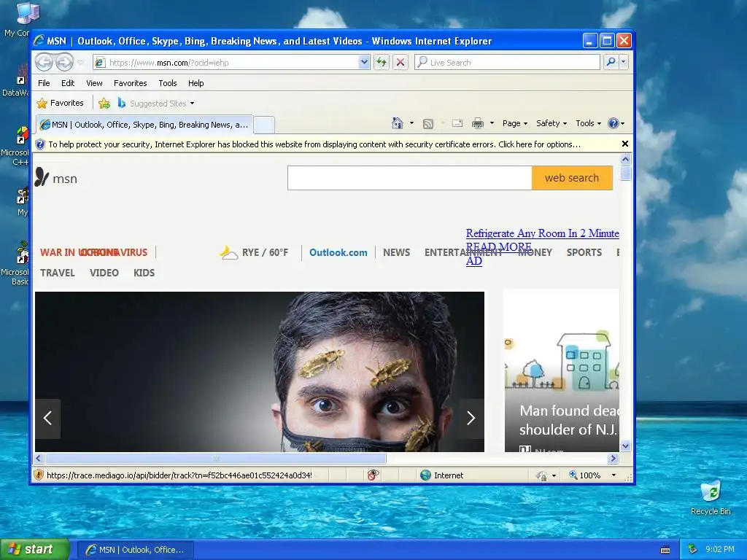This screenshot has height=560, width=747.
Task: Expand the Home button dropdown arrow
Action: [x=411, y=123]
